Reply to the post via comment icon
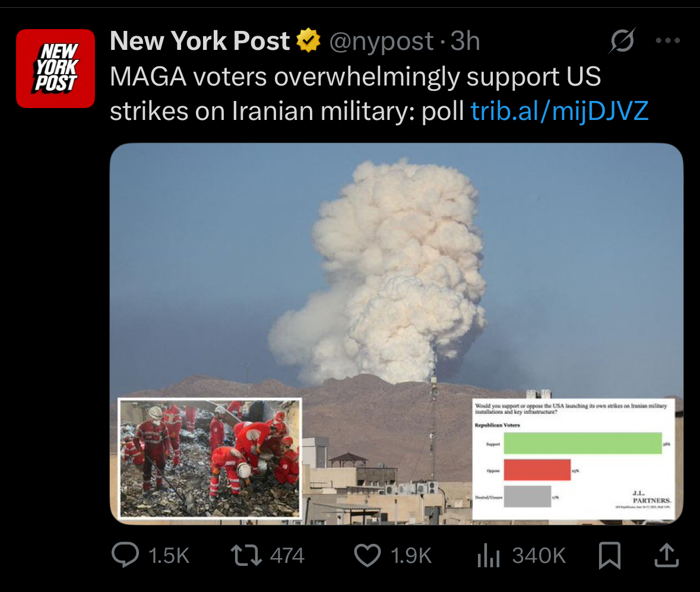This screenshot has width=700, height=592. click(125, 555)
